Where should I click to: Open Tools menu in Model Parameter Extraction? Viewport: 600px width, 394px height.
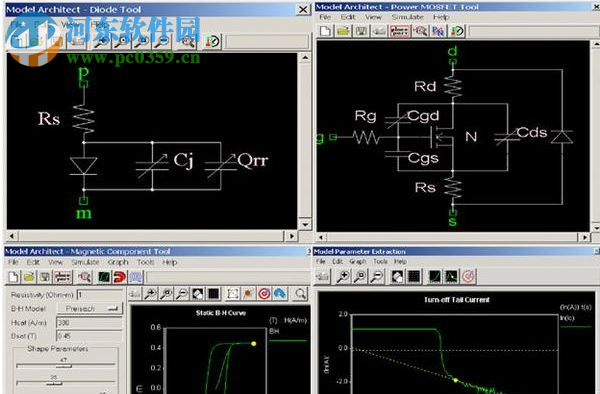click(x=380, y=262)
